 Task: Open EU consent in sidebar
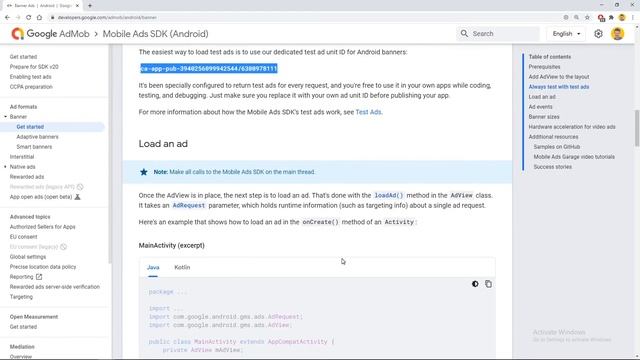click(x=23, y=237)
